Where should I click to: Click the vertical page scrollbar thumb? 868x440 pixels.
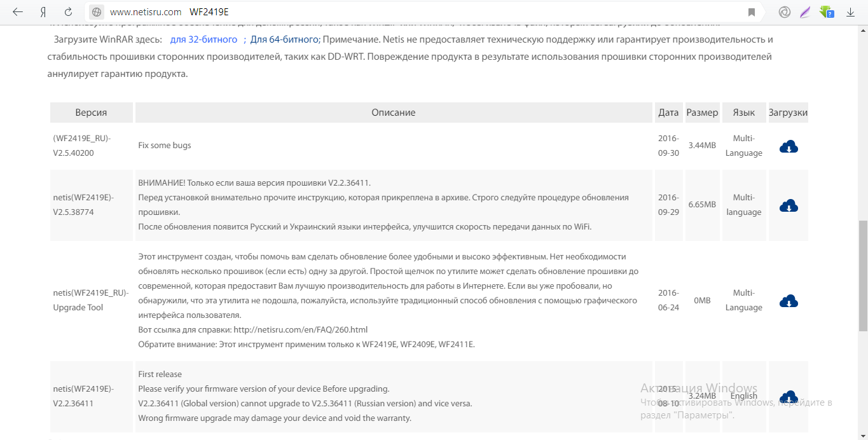pos(863,275)
